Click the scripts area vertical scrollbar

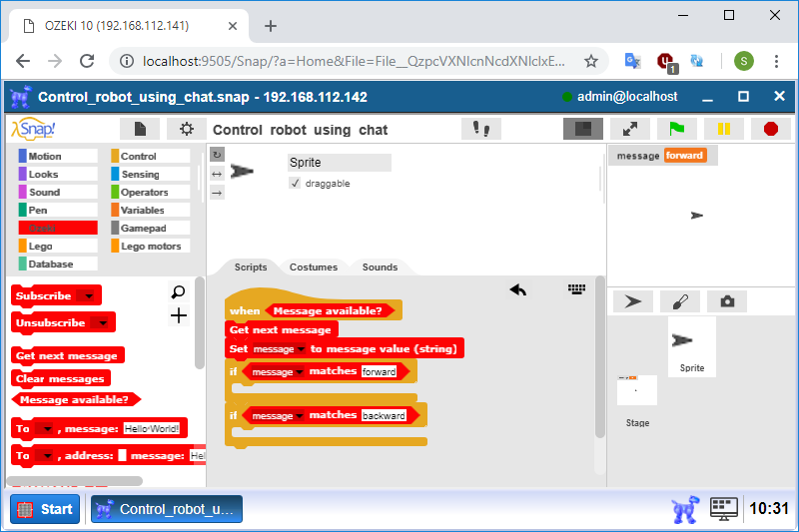(600, 357)
